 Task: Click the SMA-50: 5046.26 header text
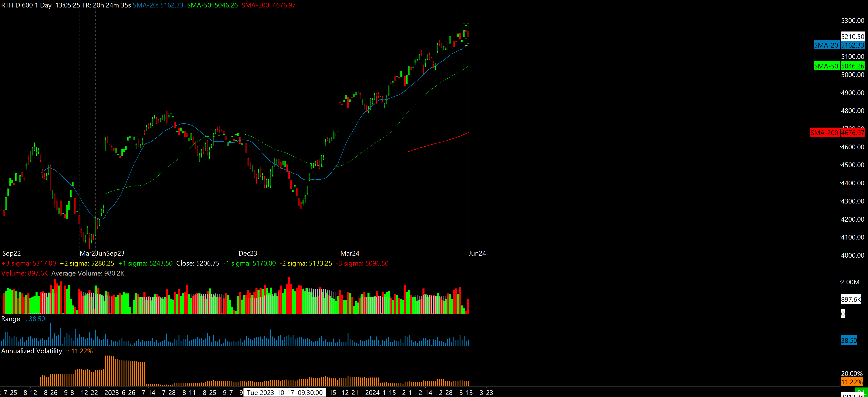tap(212, 5)
